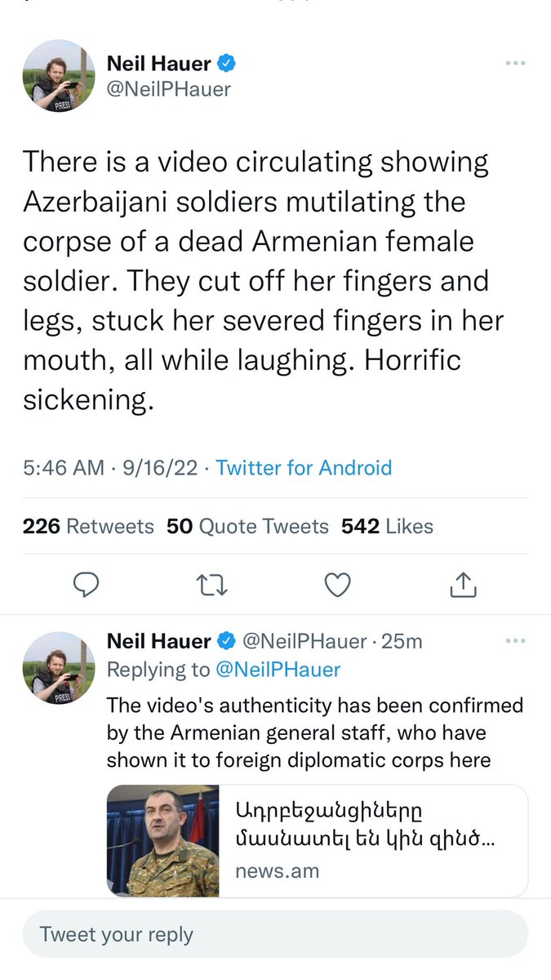Open the news.am article card
551x980 pixels.
pos(318,841)
